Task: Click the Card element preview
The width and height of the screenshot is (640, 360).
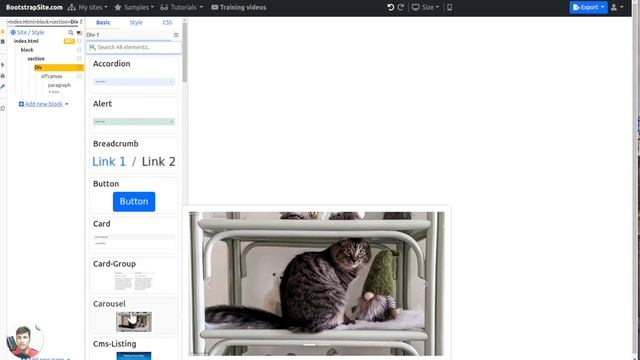Action: tap(134, 240)
